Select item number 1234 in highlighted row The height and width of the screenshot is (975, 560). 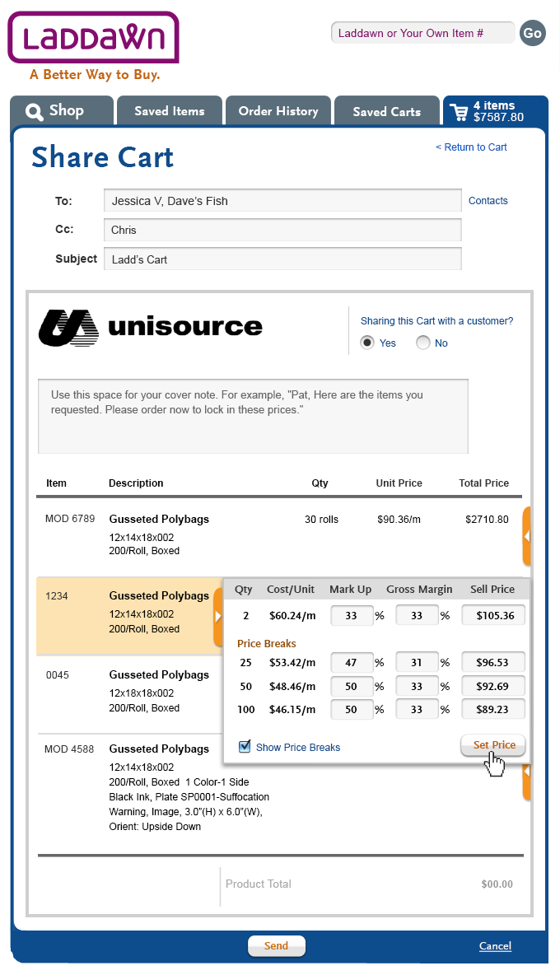pos(57,595)
